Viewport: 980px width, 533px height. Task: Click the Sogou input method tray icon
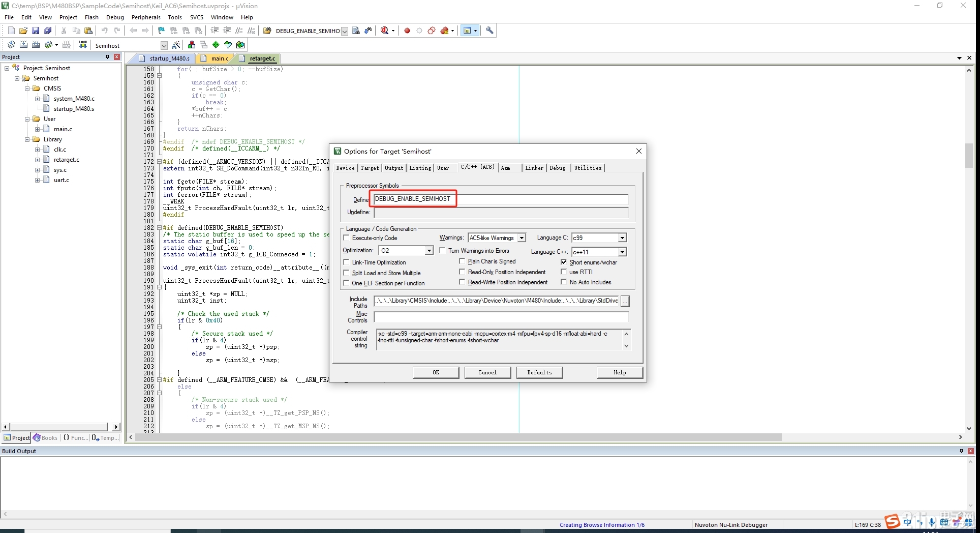(x=893, y=522)
